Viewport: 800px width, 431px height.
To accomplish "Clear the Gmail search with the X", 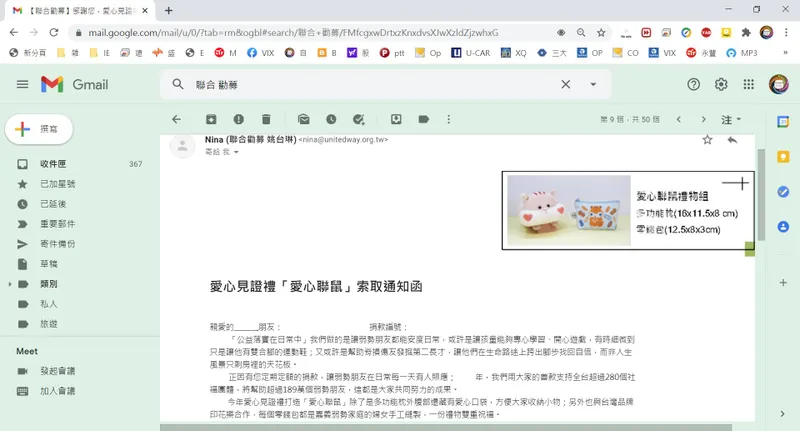I will (566, 84).
